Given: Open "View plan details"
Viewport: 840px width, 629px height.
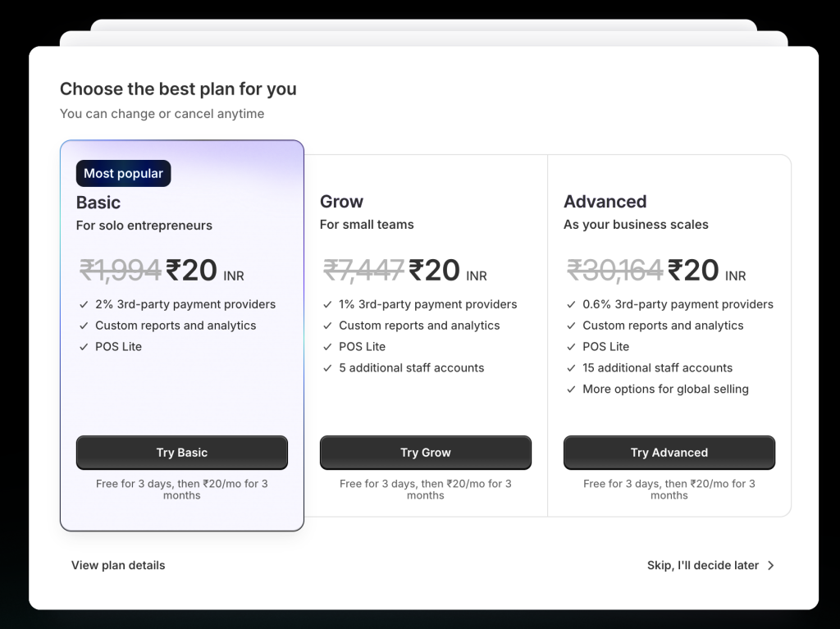Looking at the screenshot, I should (118, 565).
